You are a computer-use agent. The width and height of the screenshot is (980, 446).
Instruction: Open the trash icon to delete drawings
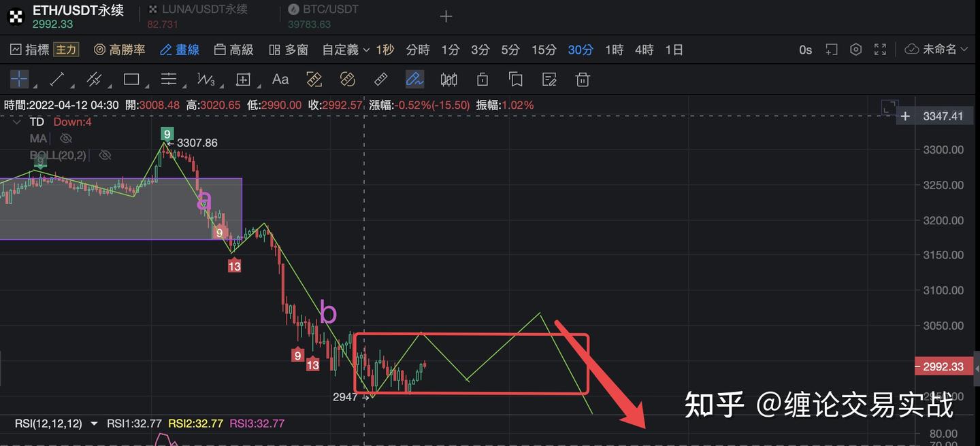tap(582, 80)
